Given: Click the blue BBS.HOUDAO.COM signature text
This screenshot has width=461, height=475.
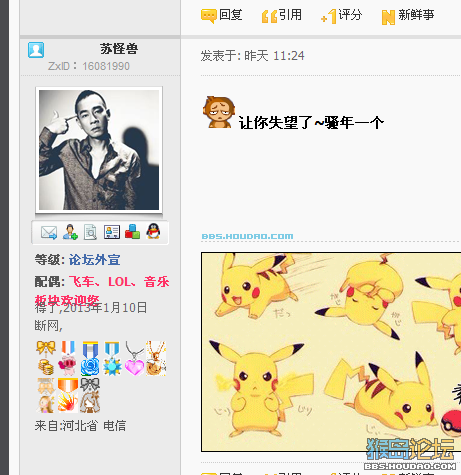Looking at the screenshot, I should [x=247, y=236].
